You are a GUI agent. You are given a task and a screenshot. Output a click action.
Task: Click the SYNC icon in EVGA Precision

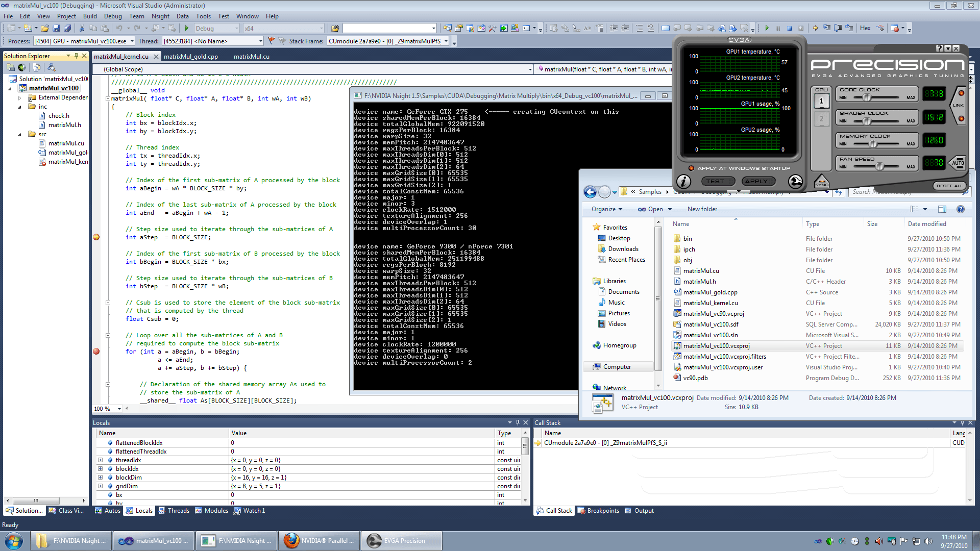pyautogui.click(x=822, y=181)
